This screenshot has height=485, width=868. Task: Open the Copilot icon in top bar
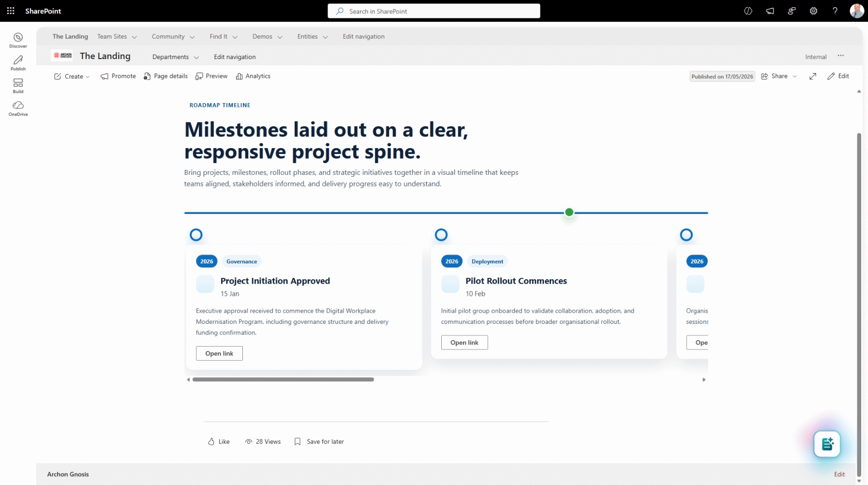tap(748, 11)
